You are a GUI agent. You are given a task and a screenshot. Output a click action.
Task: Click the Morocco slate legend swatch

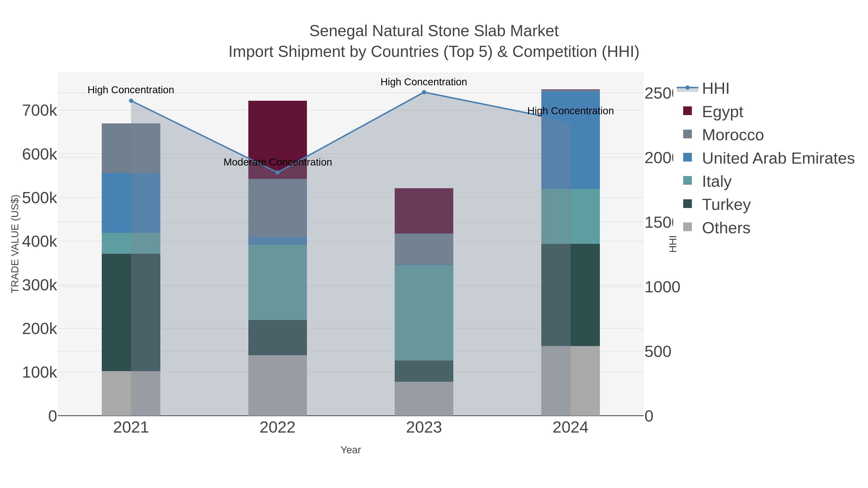(x=687, y=134)
